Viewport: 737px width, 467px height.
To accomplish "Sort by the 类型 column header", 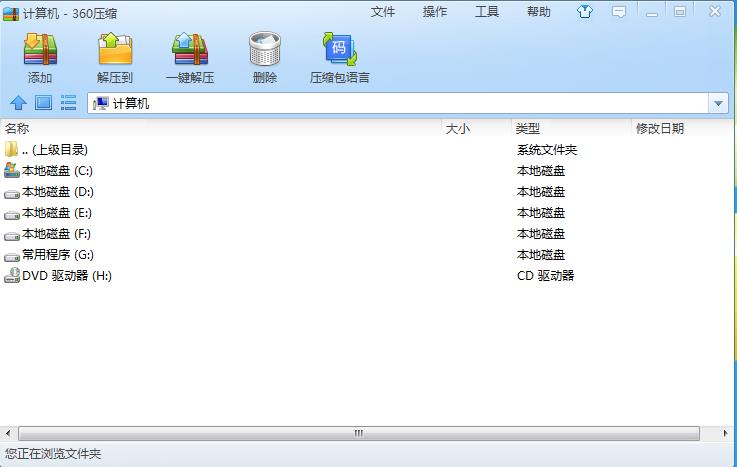I will [527, 128].
